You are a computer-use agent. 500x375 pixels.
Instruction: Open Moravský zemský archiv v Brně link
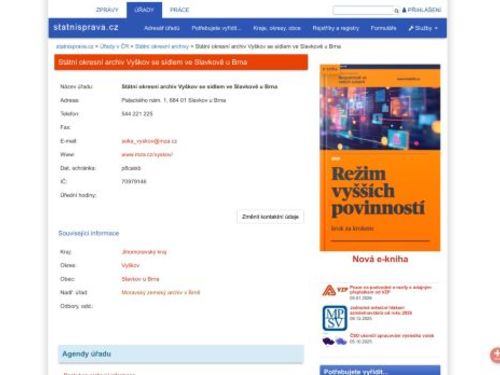click(161, 292)
